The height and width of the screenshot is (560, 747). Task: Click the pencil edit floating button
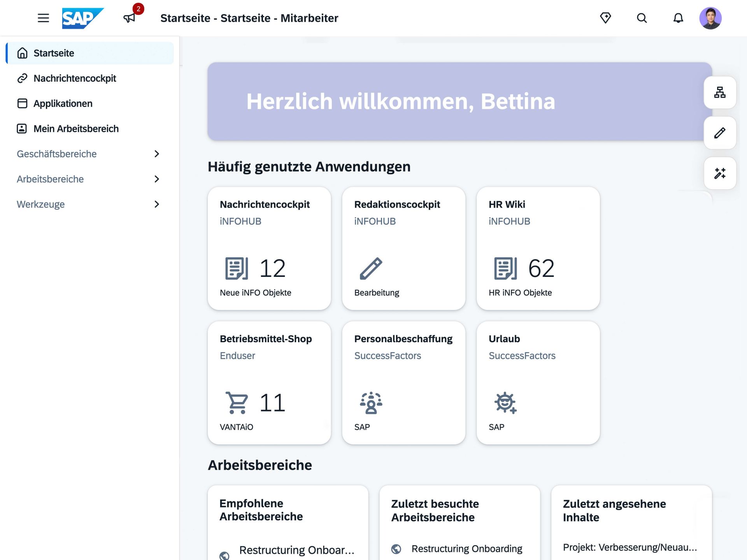[x=720, y=133]
